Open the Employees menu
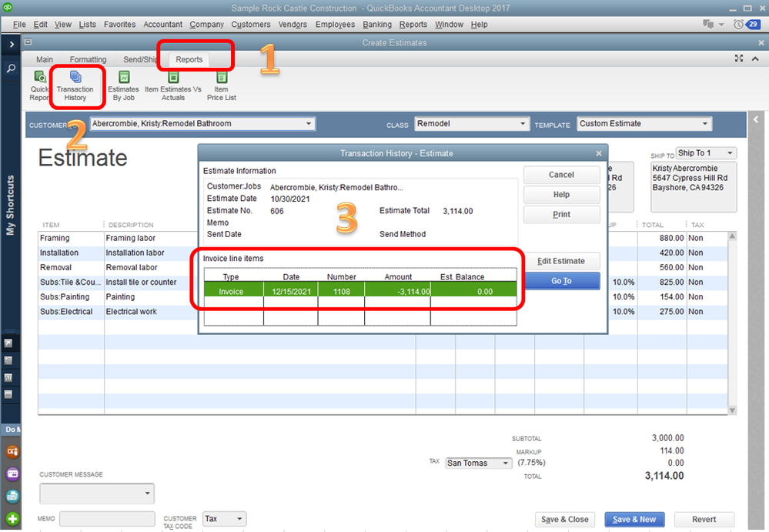 [x=335, y=24]
